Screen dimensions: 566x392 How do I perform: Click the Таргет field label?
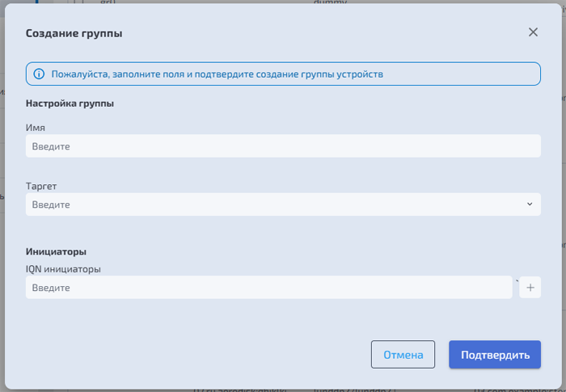[41, 186]
